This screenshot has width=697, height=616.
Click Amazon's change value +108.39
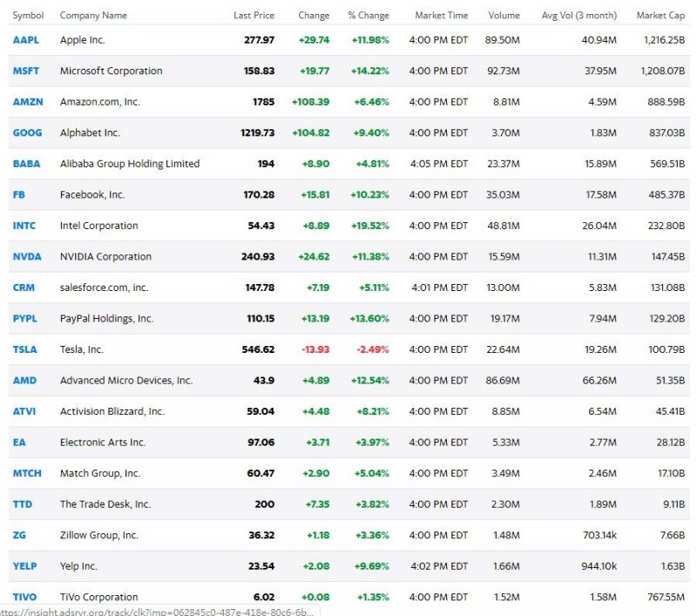tap(311, 102)
